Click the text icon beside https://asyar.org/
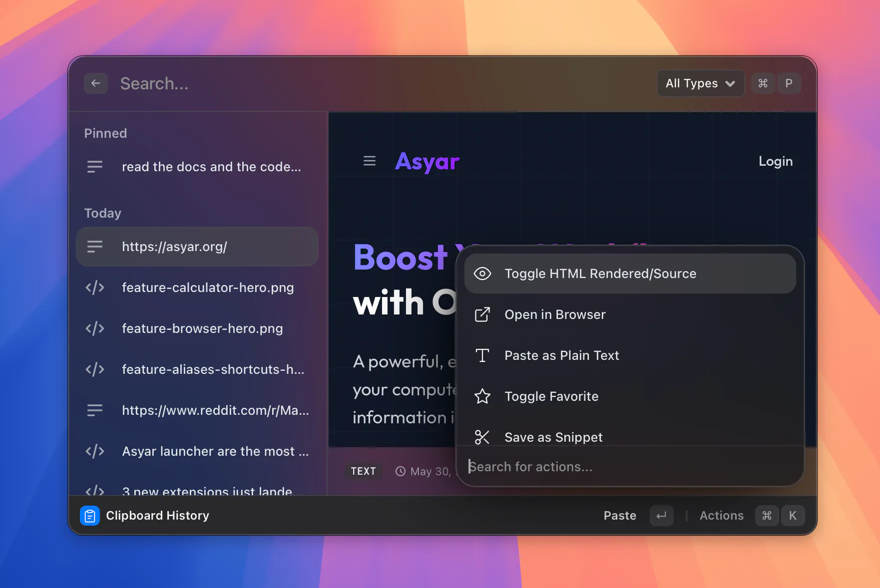Viewport: 880px width, 588px height. 95,247
